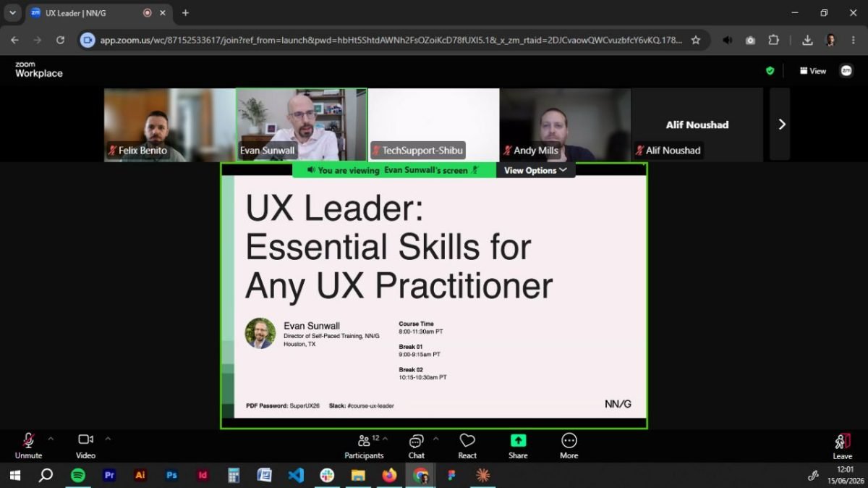This screenshot has width=868, height=488.
Task: Launch Illustrator from the taskbar
Action: point(140,476)
